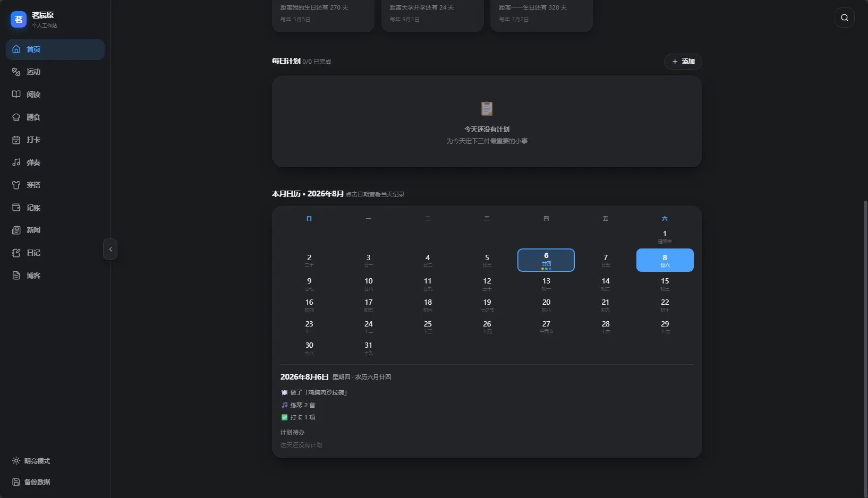Click August 2 calendar cell
868x498 pixels.
tap(309, 260)
